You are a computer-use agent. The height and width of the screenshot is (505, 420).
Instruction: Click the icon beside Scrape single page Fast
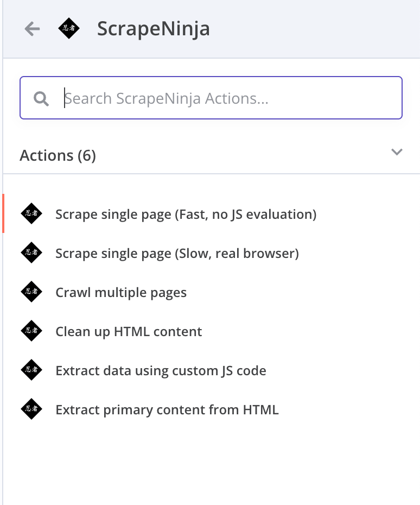[31, 214]
